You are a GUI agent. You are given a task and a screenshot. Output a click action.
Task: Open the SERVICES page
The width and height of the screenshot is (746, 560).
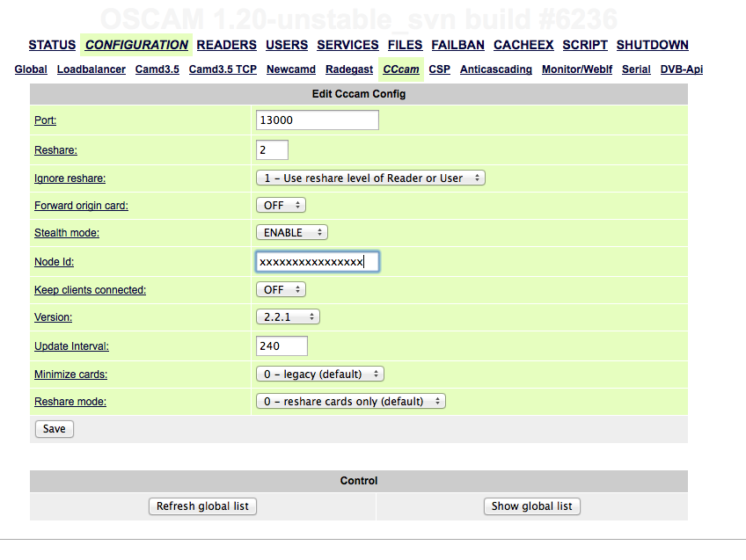[347, 45]
